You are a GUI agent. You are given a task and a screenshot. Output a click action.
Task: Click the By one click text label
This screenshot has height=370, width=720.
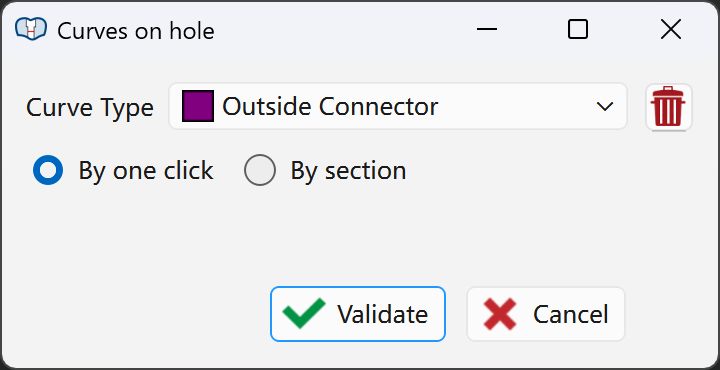(x=146, y=171)
